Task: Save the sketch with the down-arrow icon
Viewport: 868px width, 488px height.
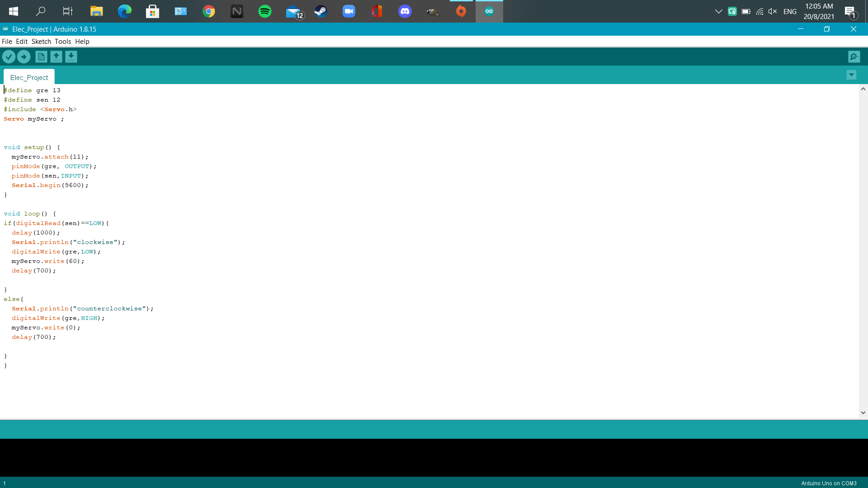Action: coord(71,57)
